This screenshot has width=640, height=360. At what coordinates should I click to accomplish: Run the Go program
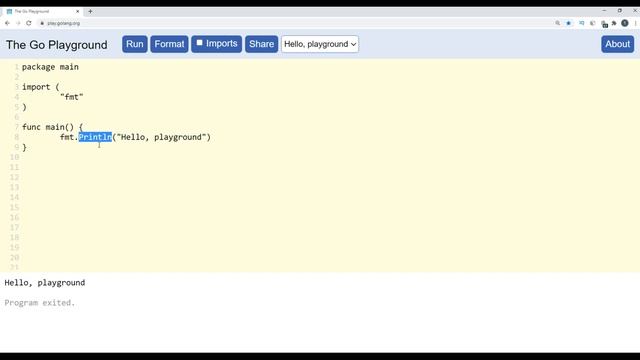pyautogui.click(x=135, y=44)
